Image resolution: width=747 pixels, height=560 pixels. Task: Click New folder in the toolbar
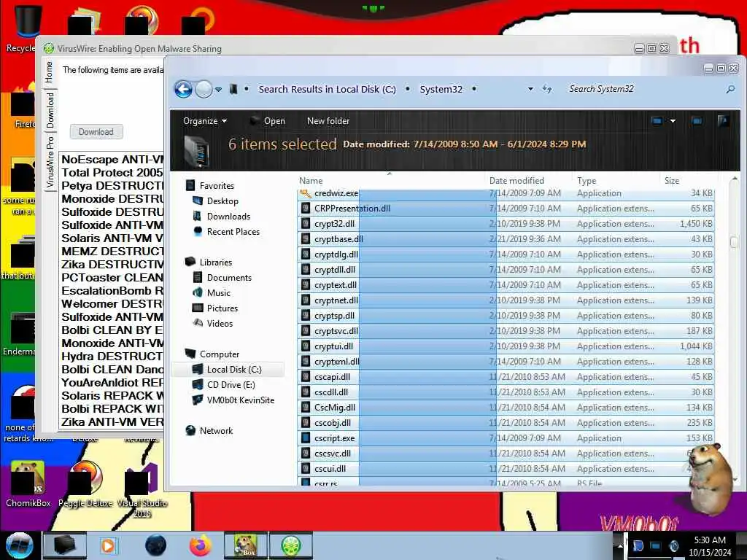coord(328,121)
